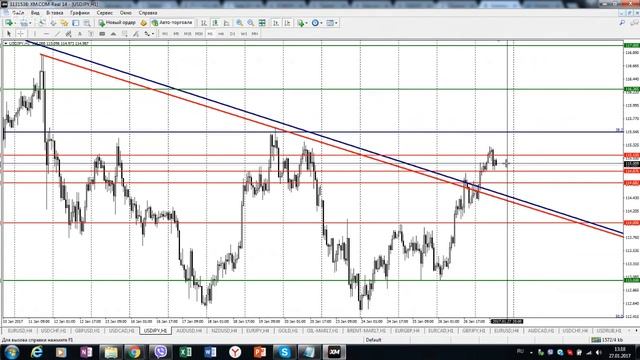This screenshot has width=640, height=360.
Task: Open the Data Window icon
Action: pos(53,23)
